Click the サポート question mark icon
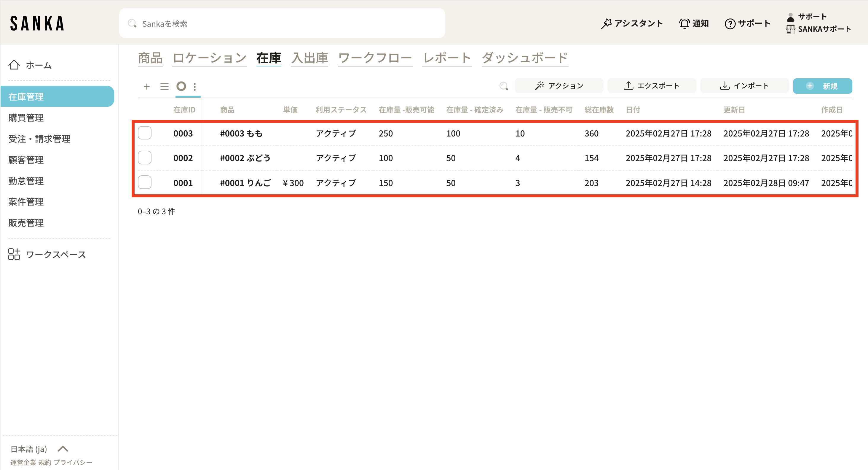Image resolution: width=868 pixels, height=470 pixels. [x=730, y=24]
